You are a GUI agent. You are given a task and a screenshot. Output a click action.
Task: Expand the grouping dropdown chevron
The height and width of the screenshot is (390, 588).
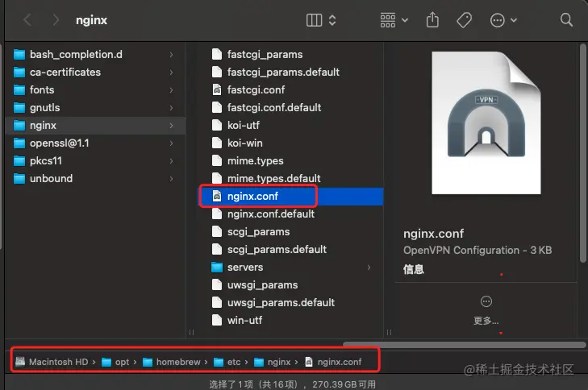point(405,20)
